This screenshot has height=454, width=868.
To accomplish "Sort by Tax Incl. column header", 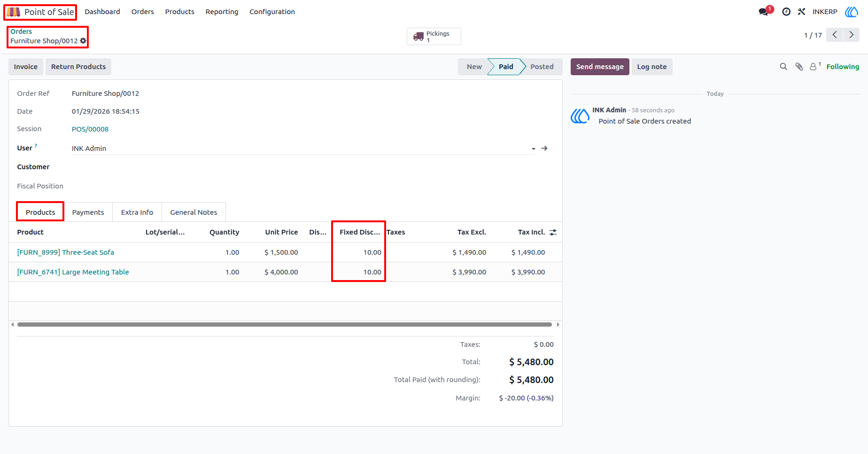I will click(531, 232).
